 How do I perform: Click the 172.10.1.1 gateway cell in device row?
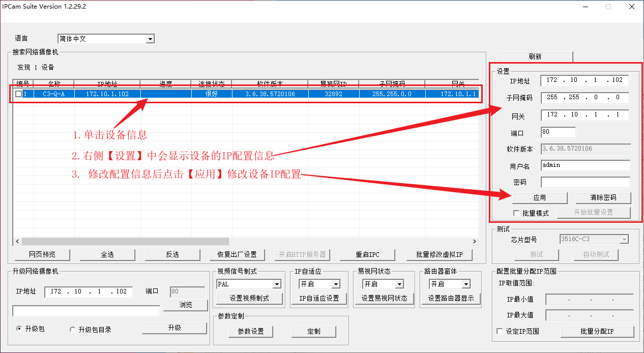coord(452,94)
